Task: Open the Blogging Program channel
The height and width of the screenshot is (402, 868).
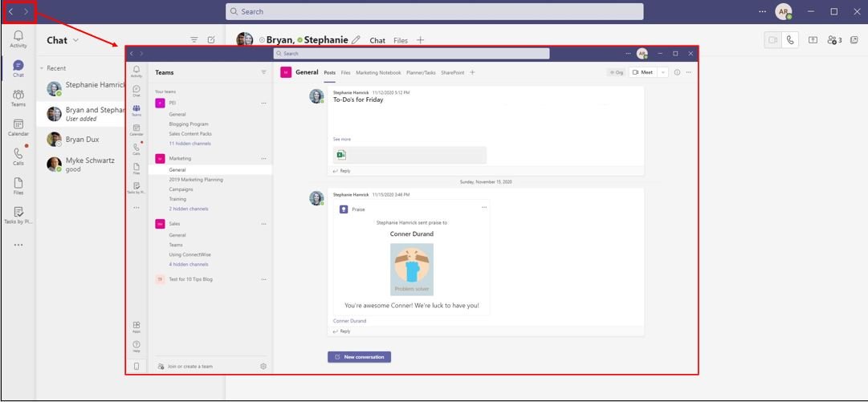Action: (x=189, y=124)
